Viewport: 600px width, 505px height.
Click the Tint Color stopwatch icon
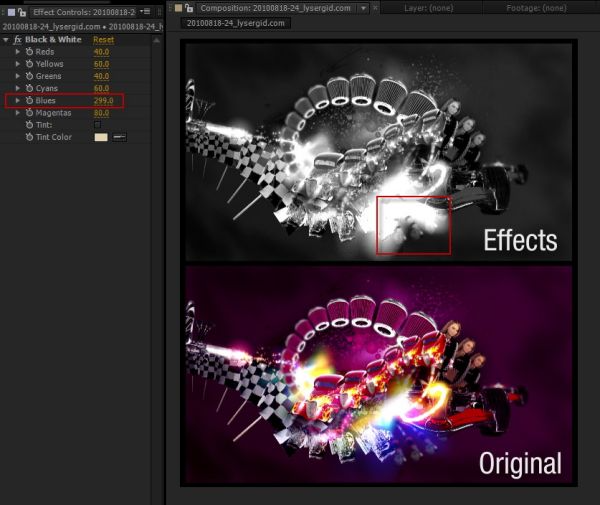(x=29, y=137)
